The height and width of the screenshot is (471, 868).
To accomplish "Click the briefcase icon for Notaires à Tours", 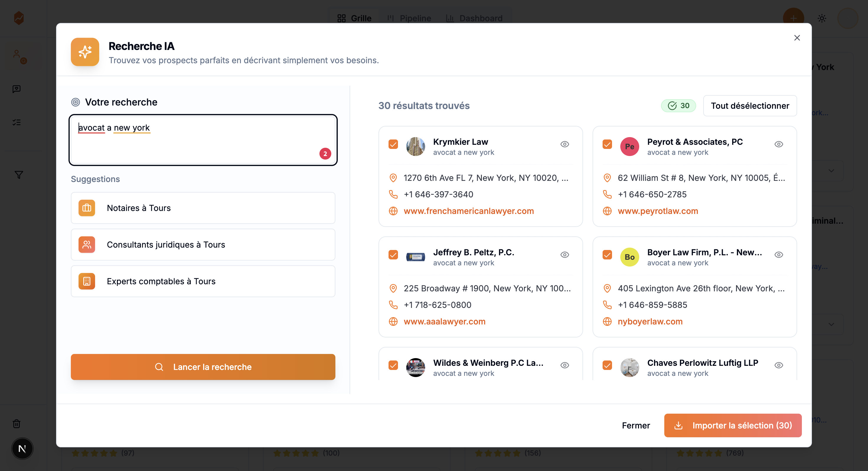I will [87, 208].
